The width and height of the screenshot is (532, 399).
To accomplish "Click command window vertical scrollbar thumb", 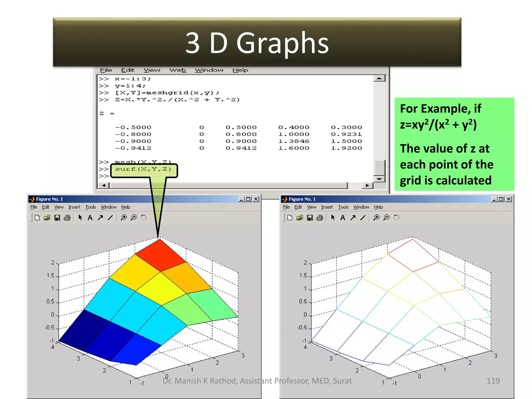I will pos(380,168).
